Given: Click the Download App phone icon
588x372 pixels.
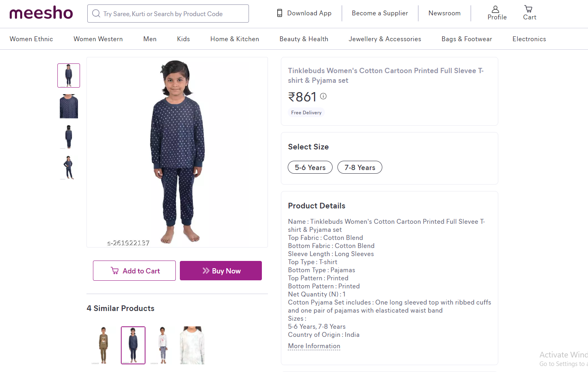Looking at the screenshot, I should [279, 13].
